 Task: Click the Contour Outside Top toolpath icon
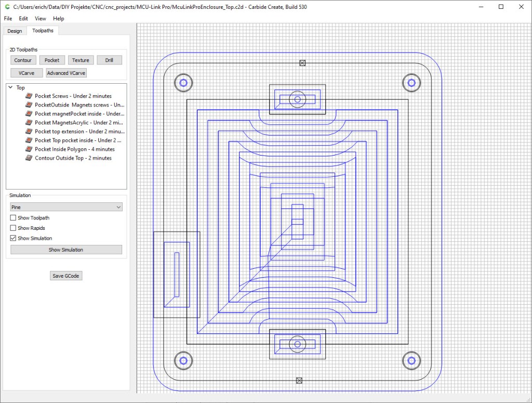(x=30, y=158)
